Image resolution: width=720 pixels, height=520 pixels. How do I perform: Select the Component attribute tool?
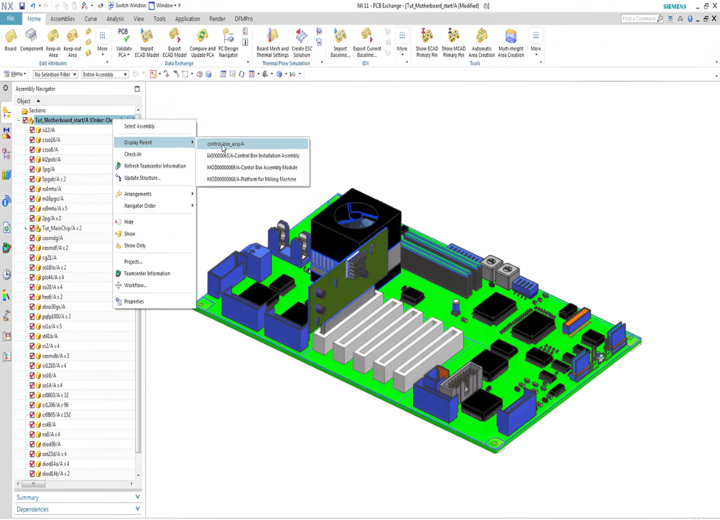point(31,40)
